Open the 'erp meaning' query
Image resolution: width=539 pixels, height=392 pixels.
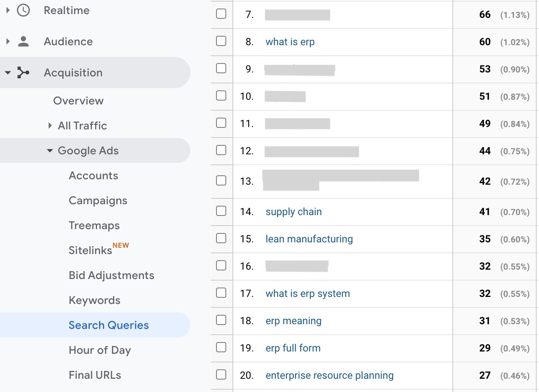293,321
